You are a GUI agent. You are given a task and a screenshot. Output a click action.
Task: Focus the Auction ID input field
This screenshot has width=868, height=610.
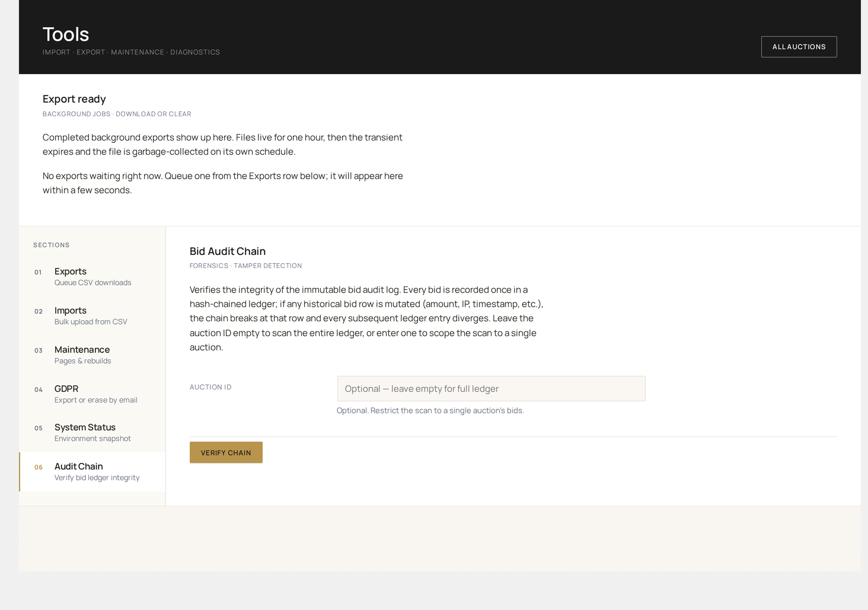491,388
